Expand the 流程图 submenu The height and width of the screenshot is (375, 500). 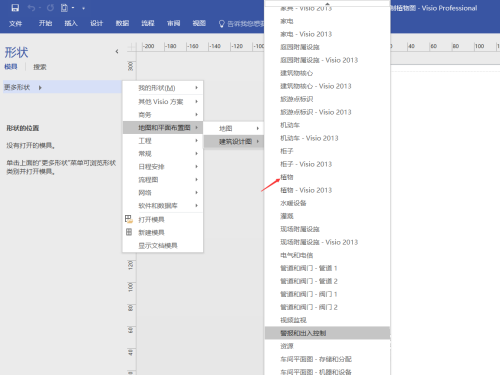coord(163,180)
